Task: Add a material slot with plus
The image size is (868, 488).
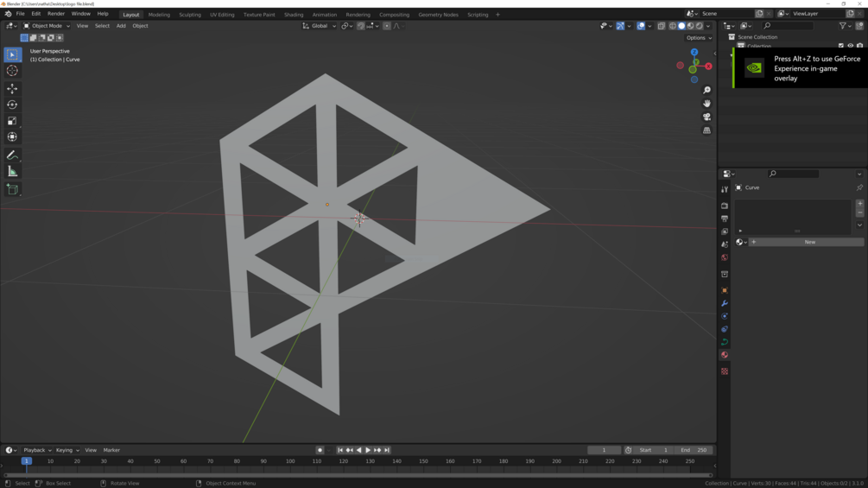Action: click(x=859, y=204)
